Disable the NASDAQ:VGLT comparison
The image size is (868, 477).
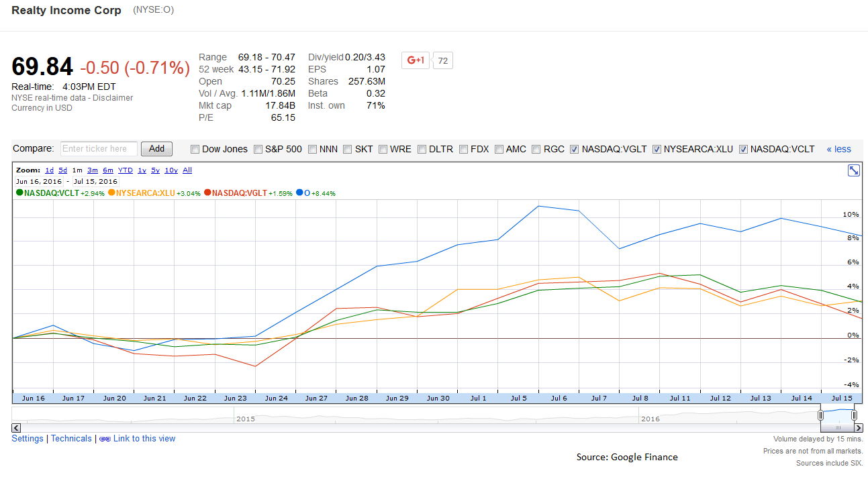(574, 149)
